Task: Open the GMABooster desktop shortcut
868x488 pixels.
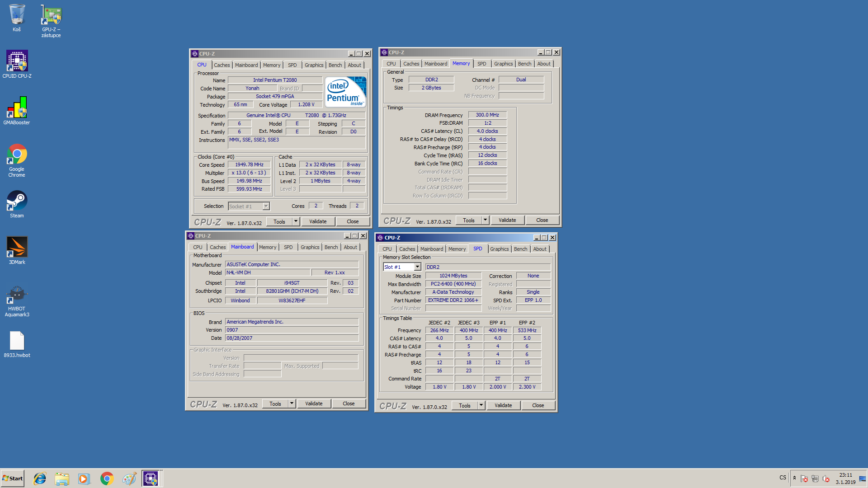Action: pos(17,111)
